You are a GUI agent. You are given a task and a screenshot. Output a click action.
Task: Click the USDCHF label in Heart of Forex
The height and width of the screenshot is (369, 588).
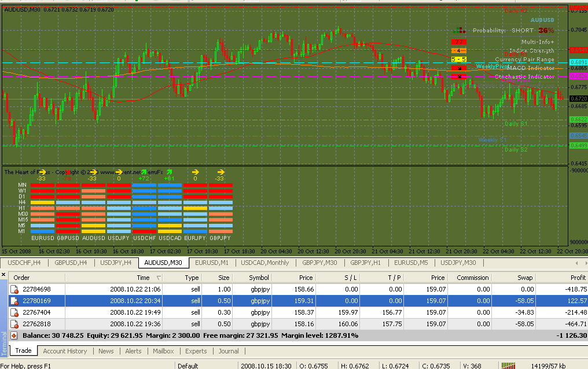[x=144, y=238]
